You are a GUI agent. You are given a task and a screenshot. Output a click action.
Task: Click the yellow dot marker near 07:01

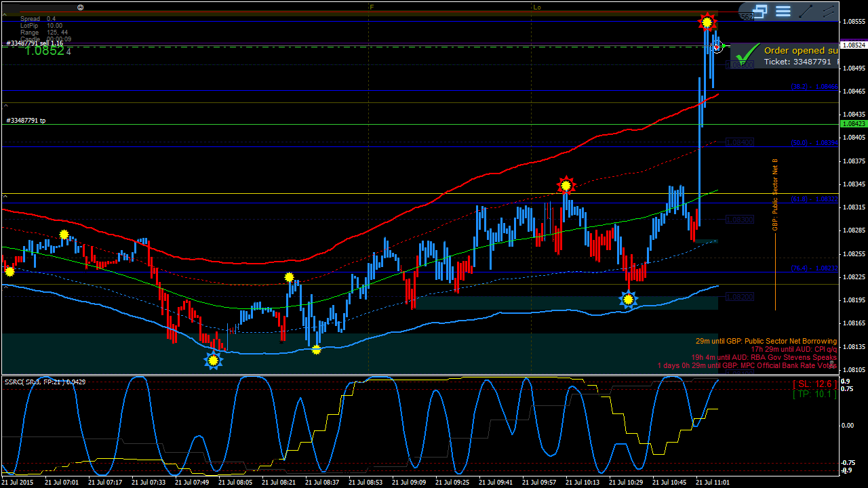coord(64,235)
